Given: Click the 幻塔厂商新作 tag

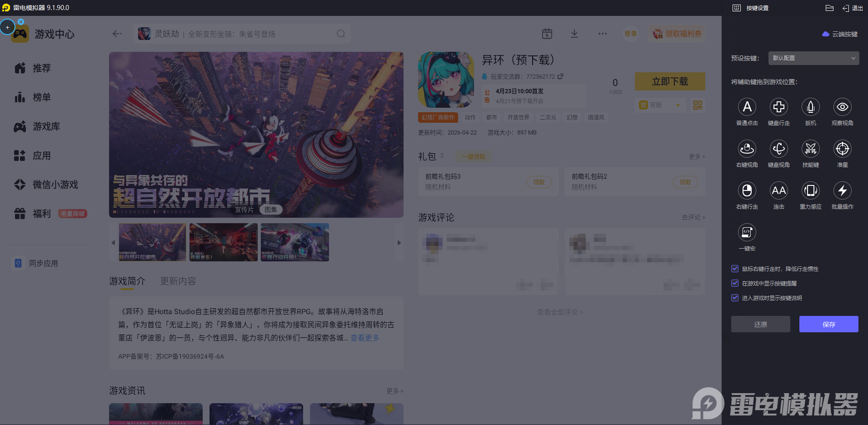Looking at the screenshot, I should 438,117.
